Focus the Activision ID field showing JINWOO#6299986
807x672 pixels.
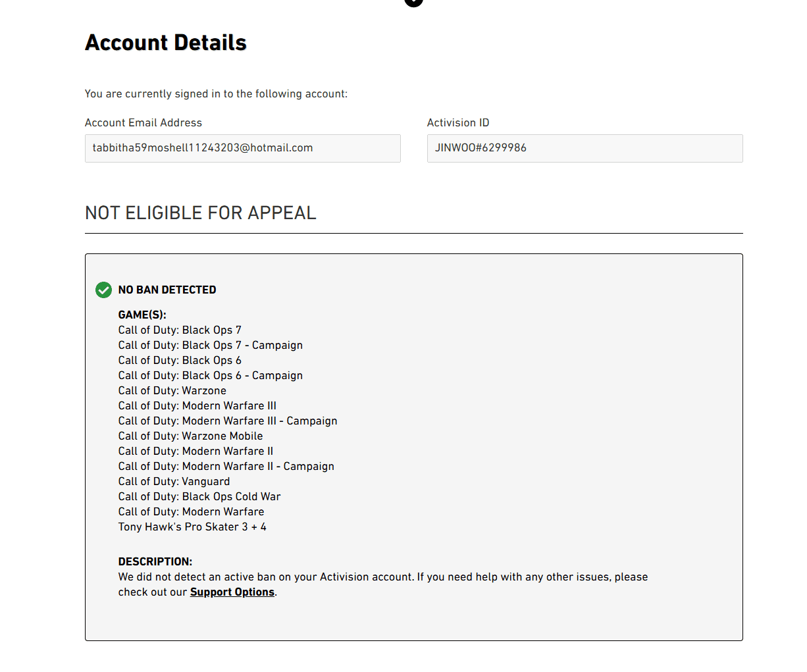coord(585,148)
